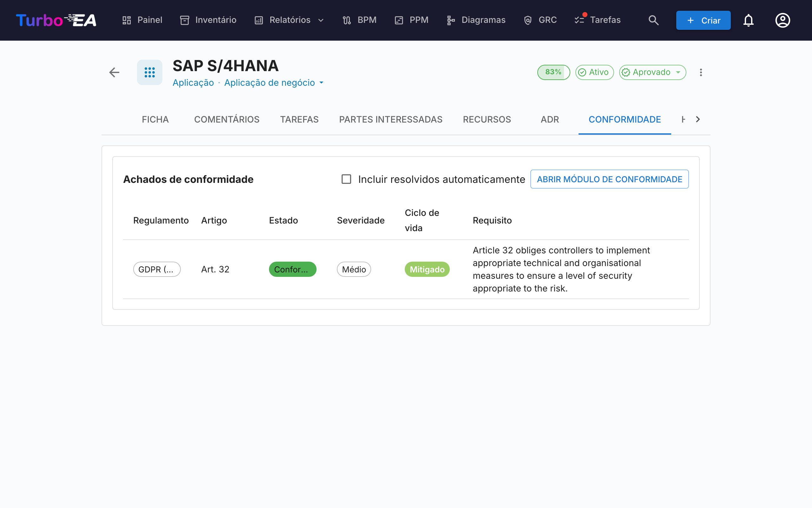
Task: Open the ADR tab
Action: [550, 119]
